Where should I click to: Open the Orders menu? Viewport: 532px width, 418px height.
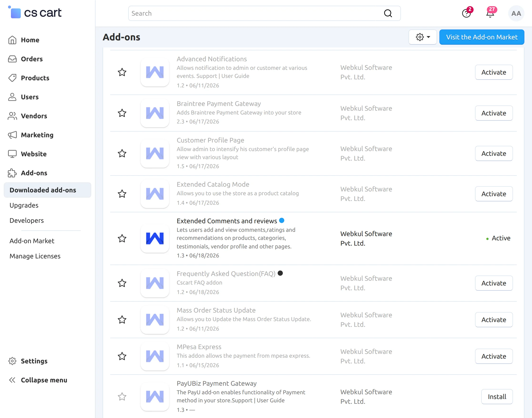click(32, 59)
